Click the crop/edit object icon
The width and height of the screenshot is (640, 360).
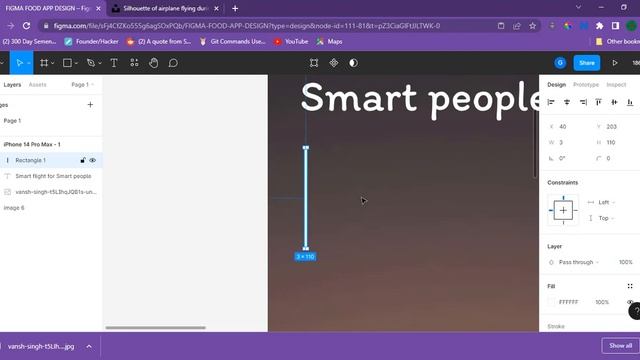[x=314, y=63]
